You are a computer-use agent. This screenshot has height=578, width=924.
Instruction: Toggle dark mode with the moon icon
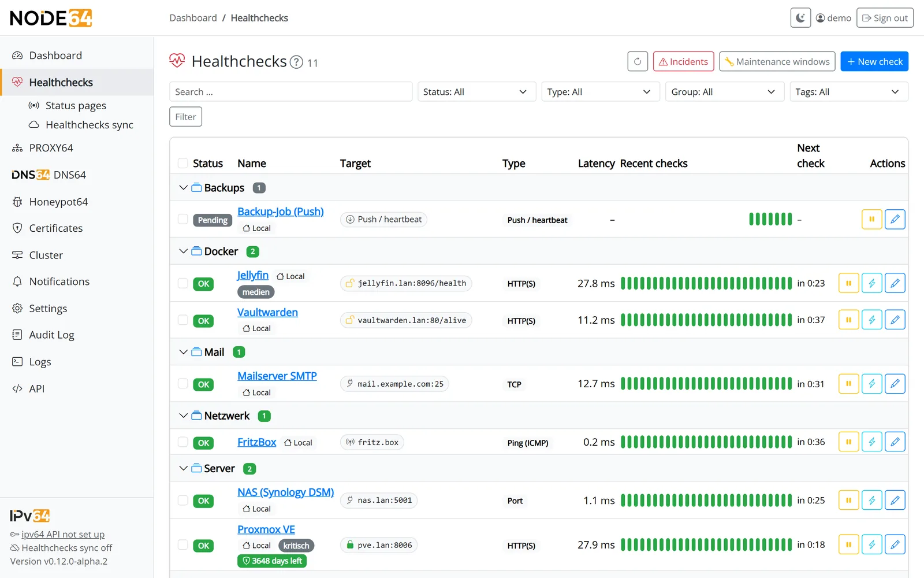pos(800,18)
